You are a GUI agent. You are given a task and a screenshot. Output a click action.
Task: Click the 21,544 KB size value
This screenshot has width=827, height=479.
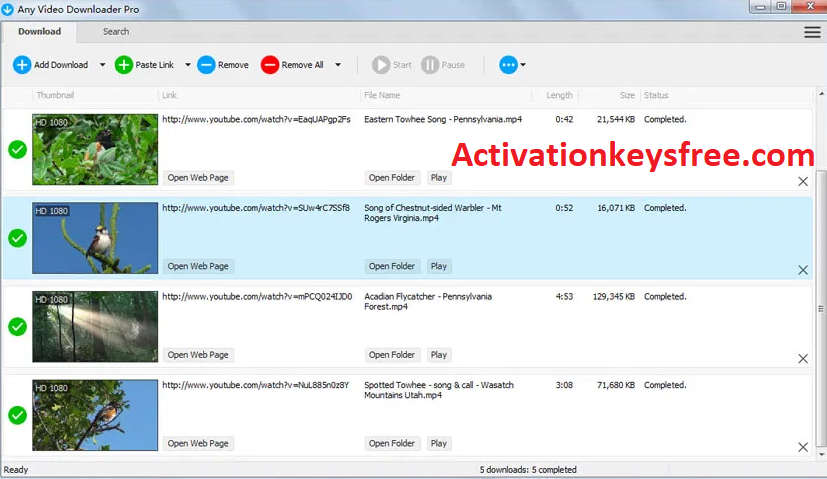[616, 119]
